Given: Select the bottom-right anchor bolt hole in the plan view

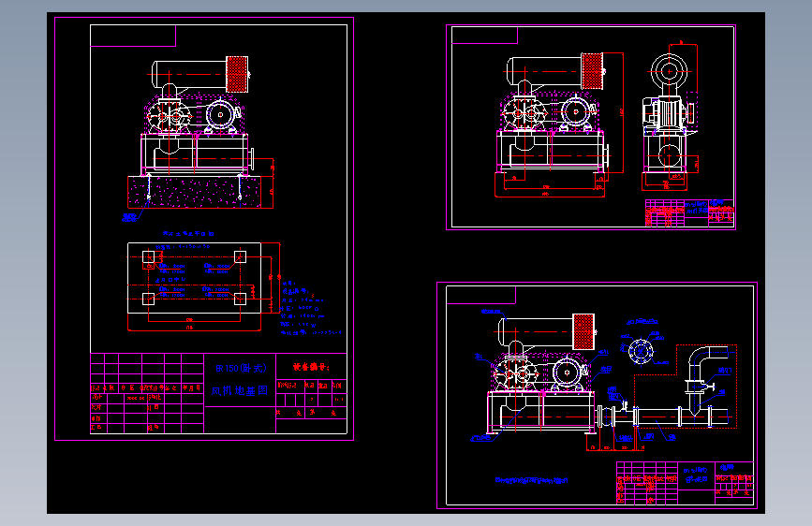Looking at the screenshot, I should pyautogui.click(x=240, y=299).
